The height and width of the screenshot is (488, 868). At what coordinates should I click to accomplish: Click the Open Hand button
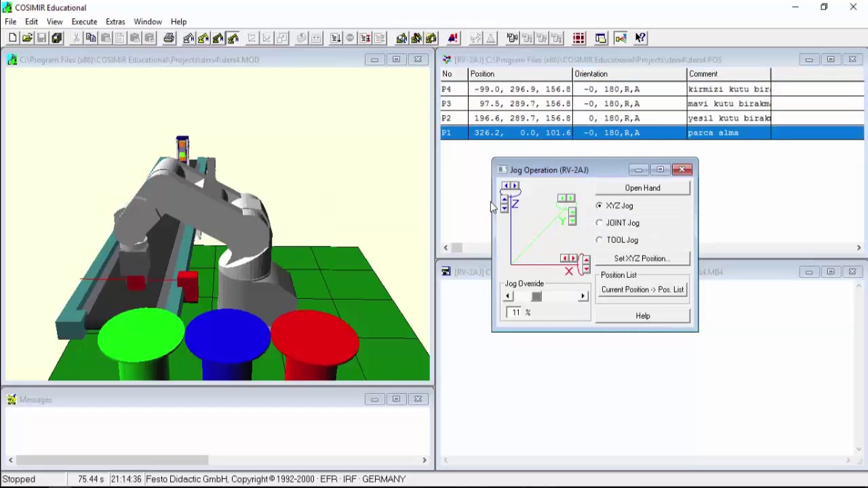click(642, 188)
